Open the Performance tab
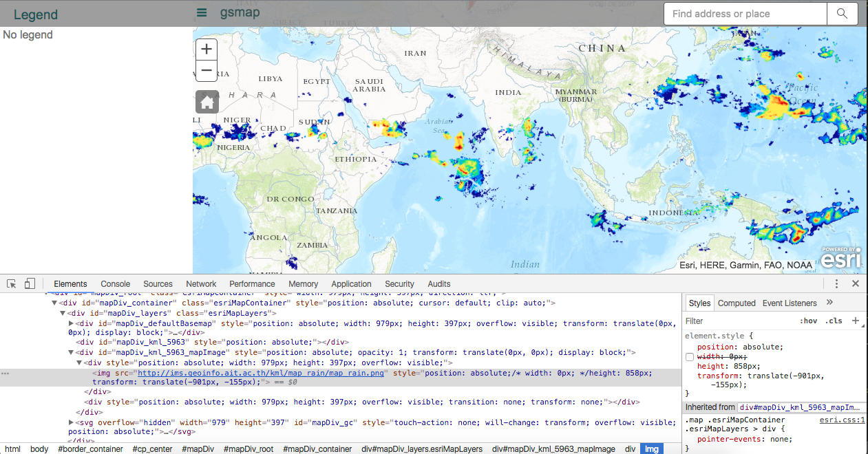Screen dimensions: 868x454 pyautogui.click(x=253, y=283)
